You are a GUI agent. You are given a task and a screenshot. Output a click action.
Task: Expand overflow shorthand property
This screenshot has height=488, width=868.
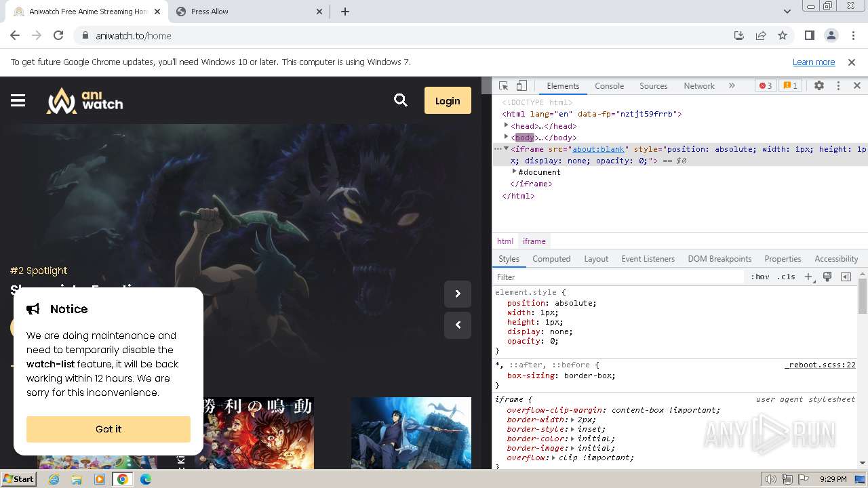[x=553, y=457]
